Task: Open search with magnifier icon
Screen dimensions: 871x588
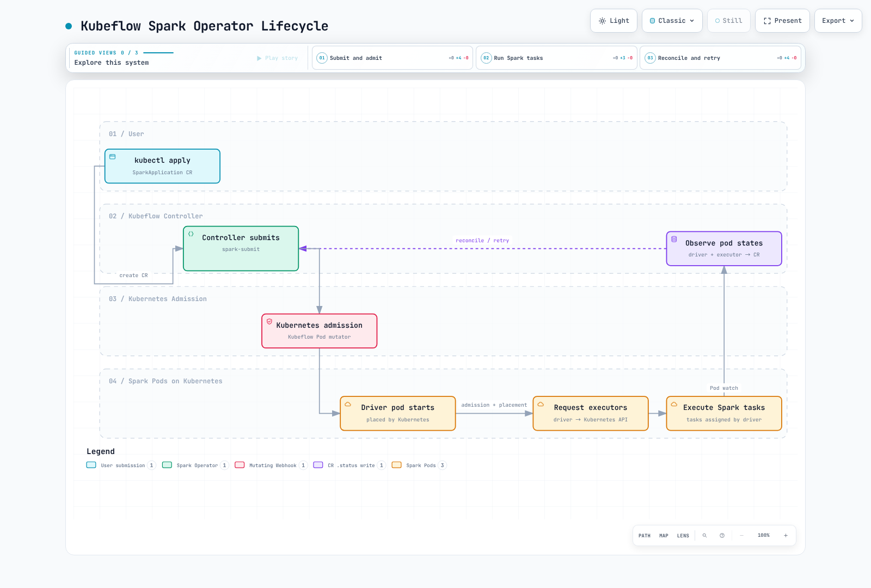Action: (x=704, y=536)
